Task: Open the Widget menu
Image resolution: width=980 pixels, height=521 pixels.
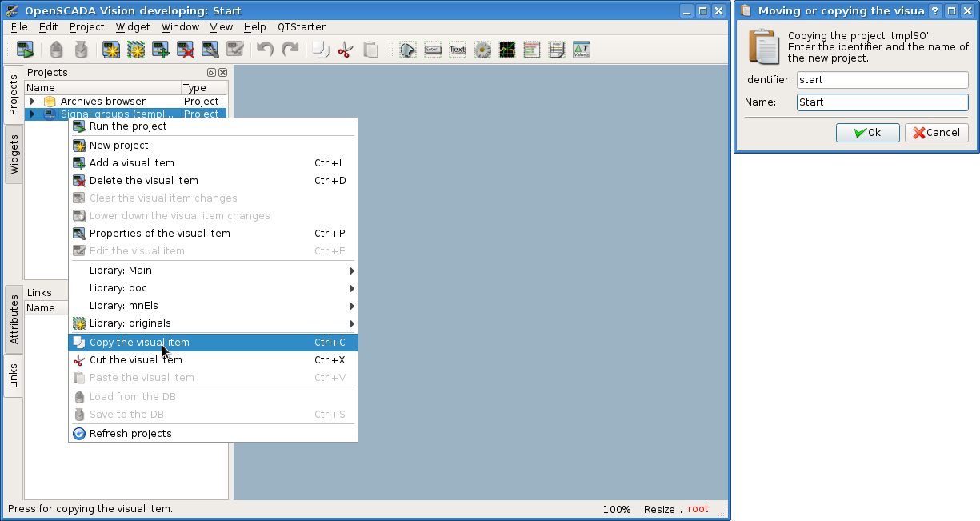Action: tap(133, 26)
